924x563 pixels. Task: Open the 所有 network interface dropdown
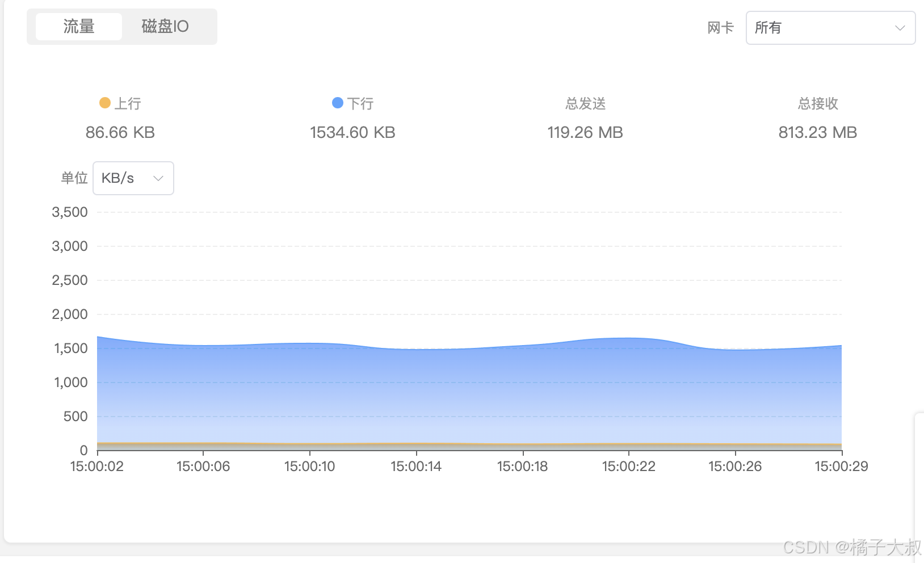point(830,27)
